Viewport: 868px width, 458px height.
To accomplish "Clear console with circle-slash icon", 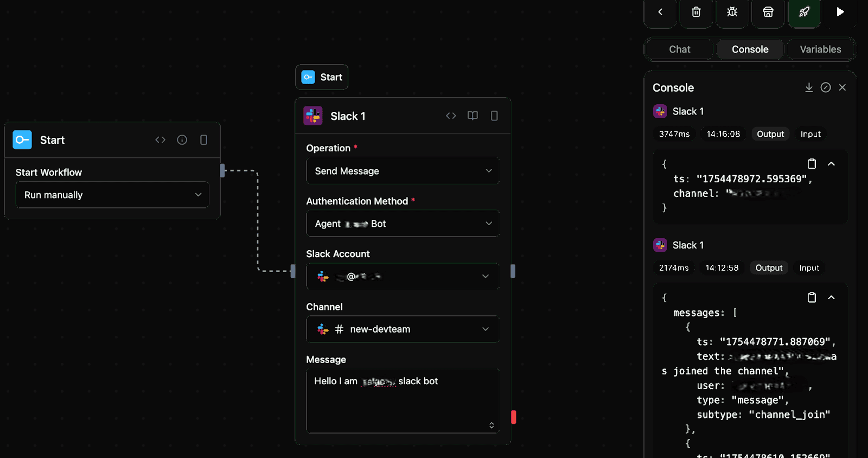I will point(826,87).
